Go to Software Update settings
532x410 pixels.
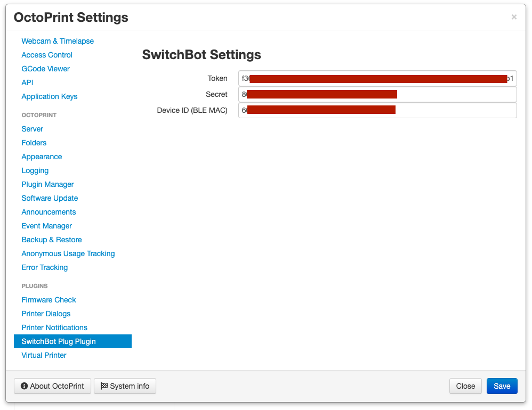point(50,198)
